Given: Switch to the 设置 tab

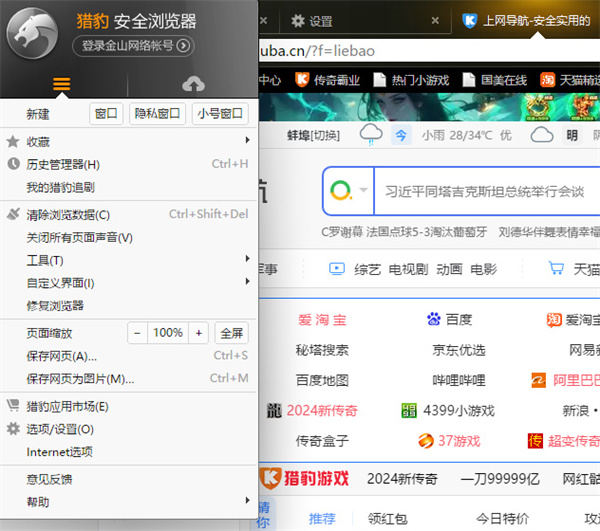Looking at the screenshot, I should (x=364, y=21).
